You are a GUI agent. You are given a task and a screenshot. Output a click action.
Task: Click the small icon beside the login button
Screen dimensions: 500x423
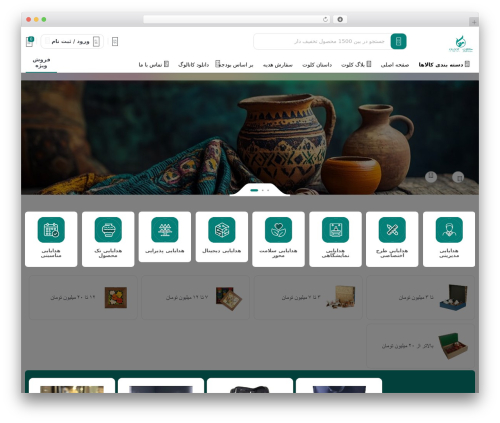pos(115,41)
